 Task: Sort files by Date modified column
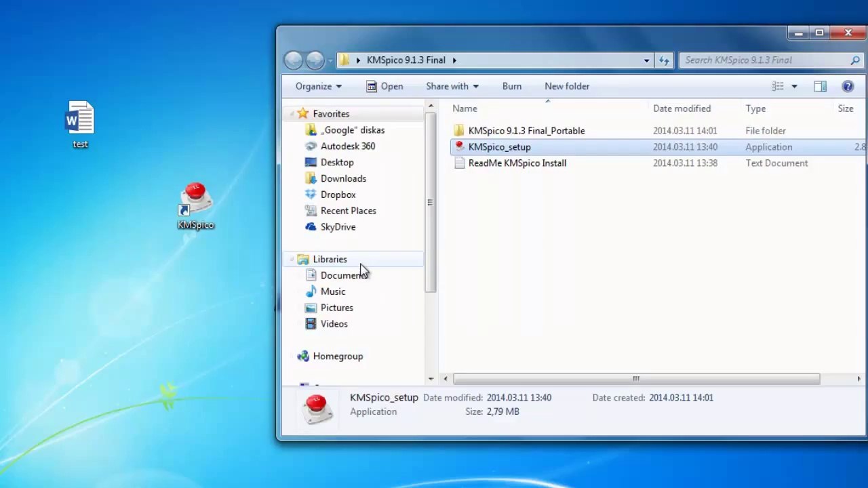[x=682, y=108]
